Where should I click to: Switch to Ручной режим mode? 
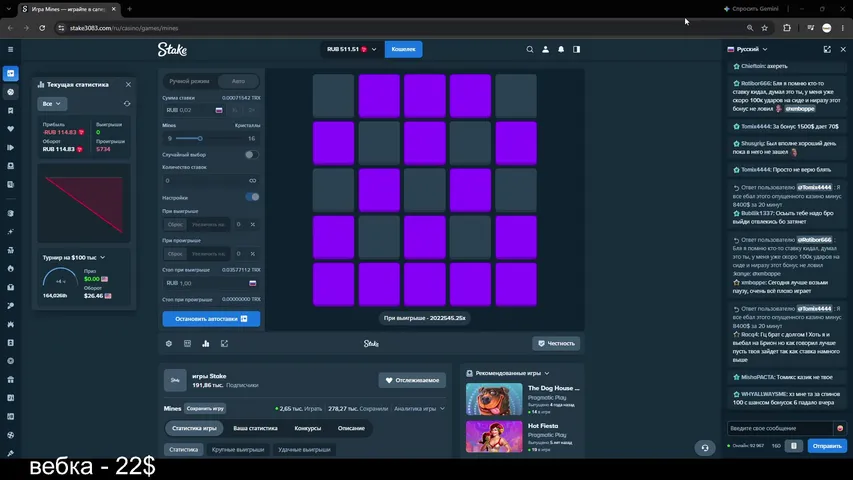(x=189, y=81)
